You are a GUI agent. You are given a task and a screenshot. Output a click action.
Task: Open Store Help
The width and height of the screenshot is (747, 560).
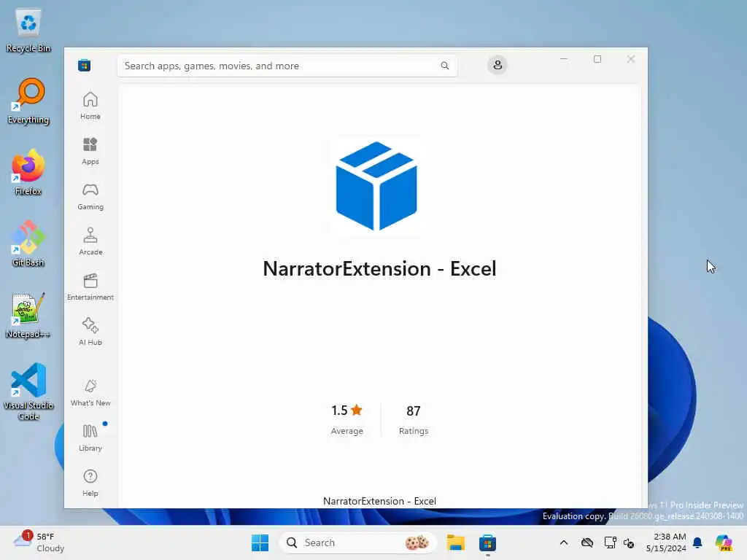90,483
